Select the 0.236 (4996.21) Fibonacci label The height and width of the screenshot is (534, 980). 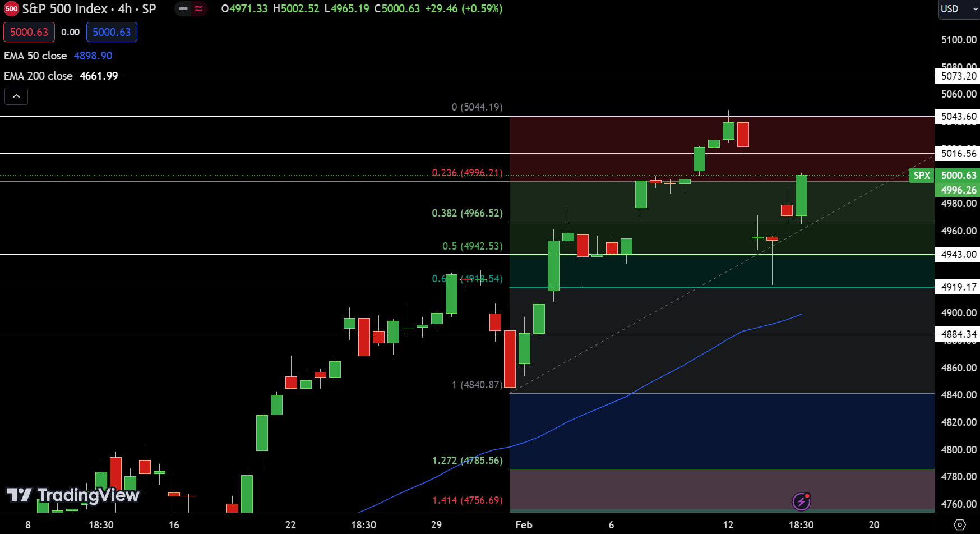467,173
